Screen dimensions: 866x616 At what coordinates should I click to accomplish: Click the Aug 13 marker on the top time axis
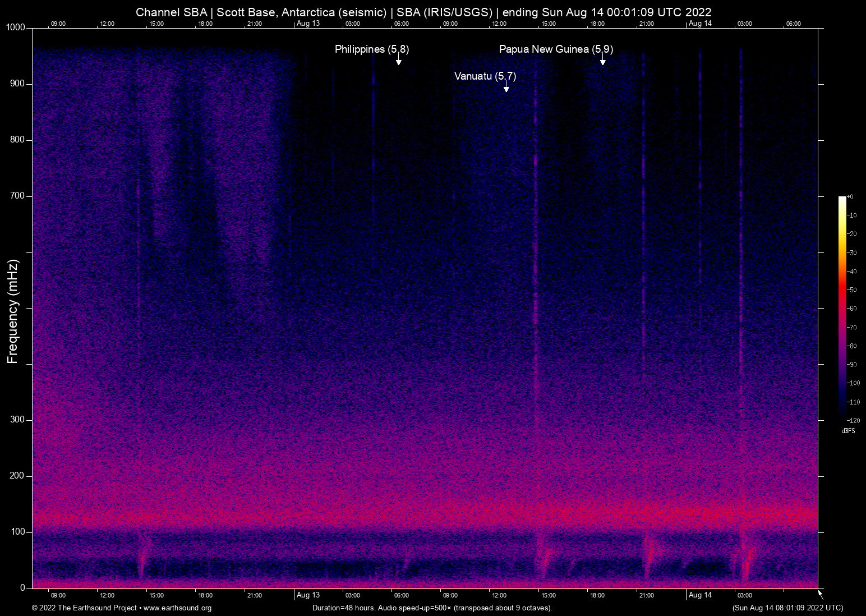pyautogui.click(x=308, y=24)
